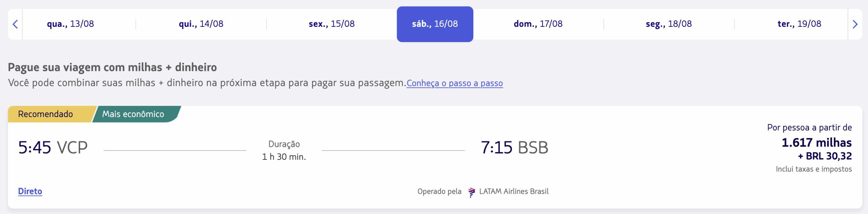Click the next dates right arrow
Screen dimensions: 868x214
pos(855,24)
